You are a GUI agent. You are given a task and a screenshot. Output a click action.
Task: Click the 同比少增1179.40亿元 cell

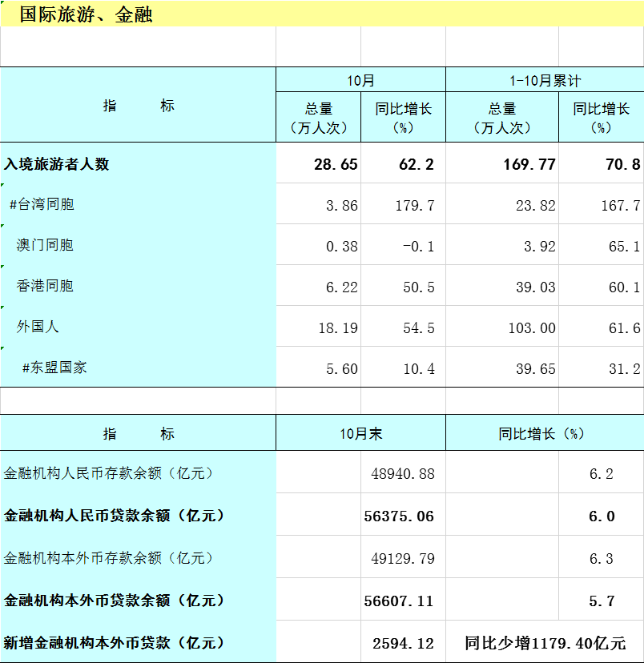545,643
